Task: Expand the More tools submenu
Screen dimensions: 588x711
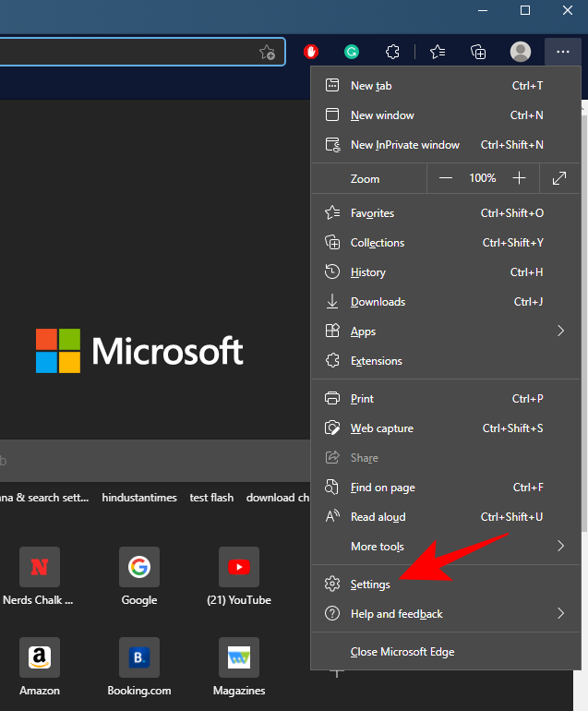Action: tap(559, 547)
